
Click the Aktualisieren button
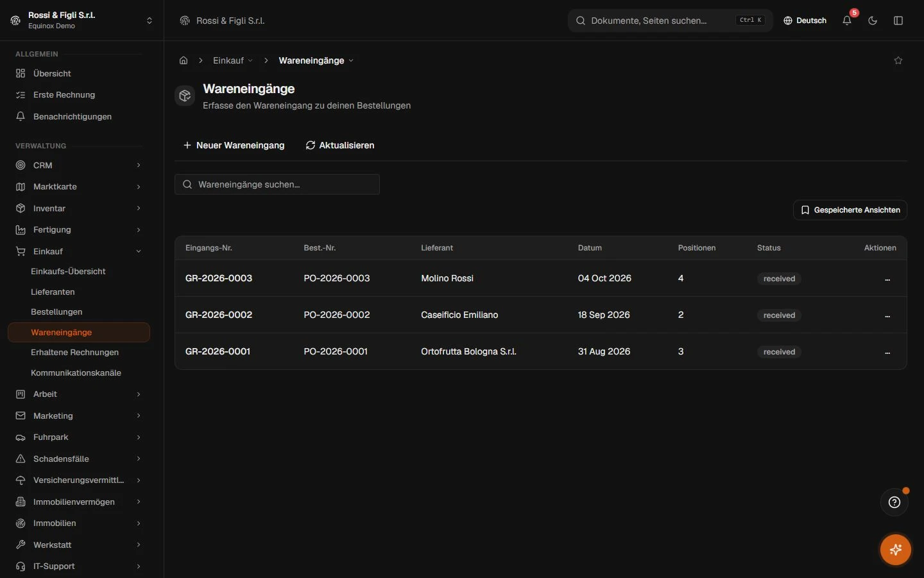340,145
